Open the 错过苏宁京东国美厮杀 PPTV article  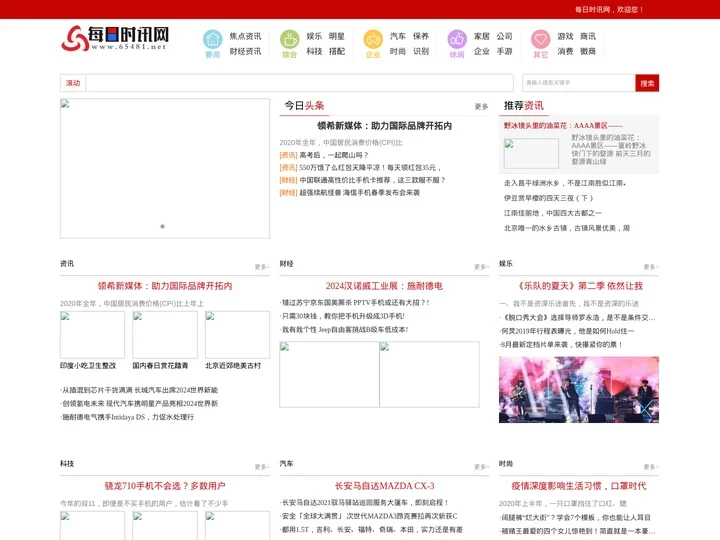[355, 303]
